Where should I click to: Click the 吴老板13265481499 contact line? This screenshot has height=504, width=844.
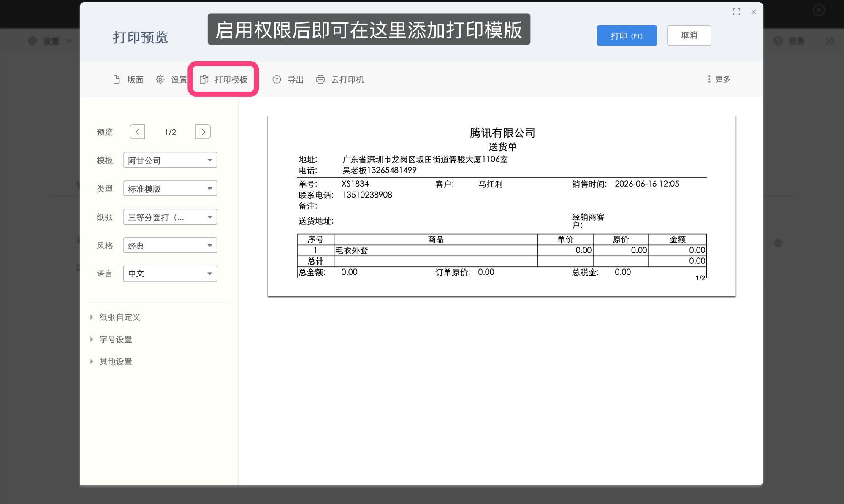click(379, 170)
